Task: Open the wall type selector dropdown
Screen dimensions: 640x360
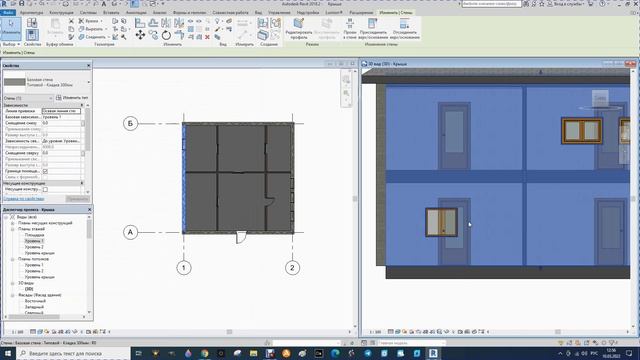Action: tap(89, 82)
